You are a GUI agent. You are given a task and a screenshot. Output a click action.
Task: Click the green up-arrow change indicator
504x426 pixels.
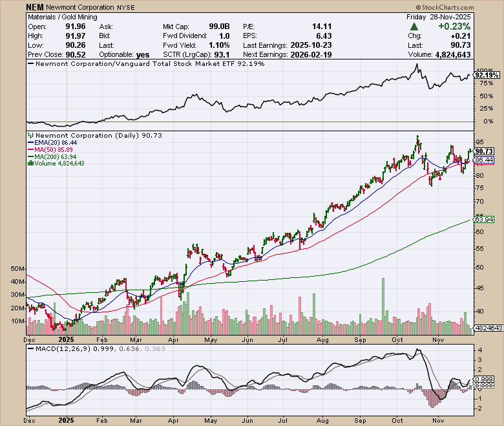click(414, 27)
